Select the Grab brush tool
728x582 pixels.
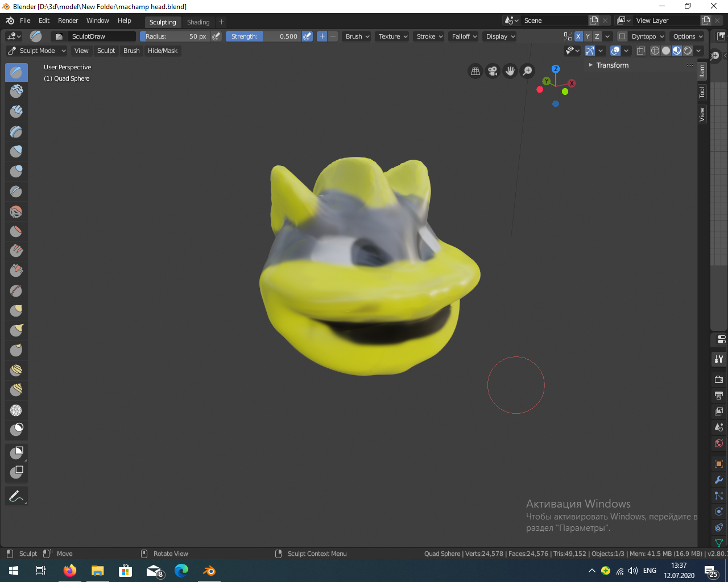(16, 311)
